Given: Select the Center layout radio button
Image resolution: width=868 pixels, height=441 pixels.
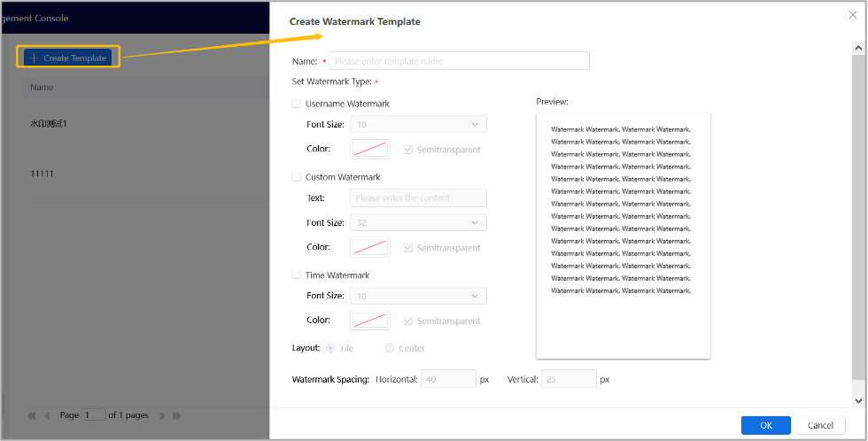Looking at the screenshot, I should point(390,348).
